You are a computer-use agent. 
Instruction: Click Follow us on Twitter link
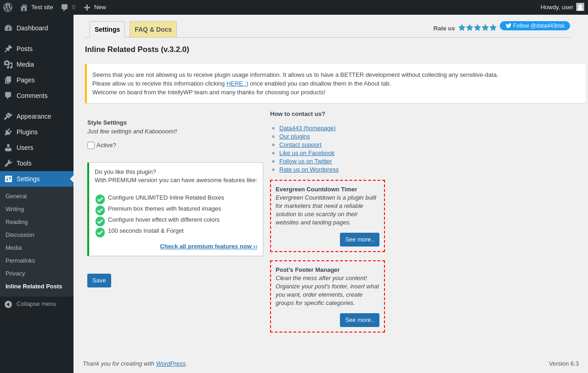coord(305,161)
